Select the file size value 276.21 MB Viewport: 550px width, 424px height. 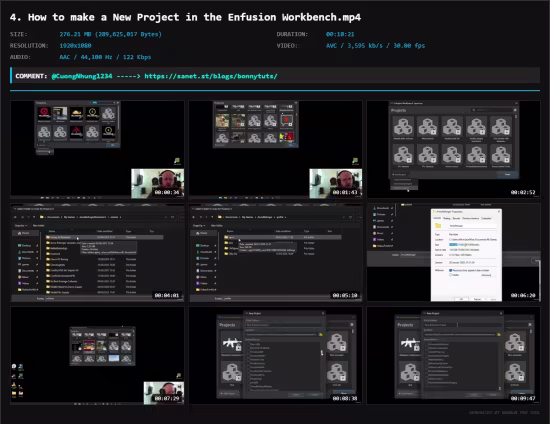point(110,34)
